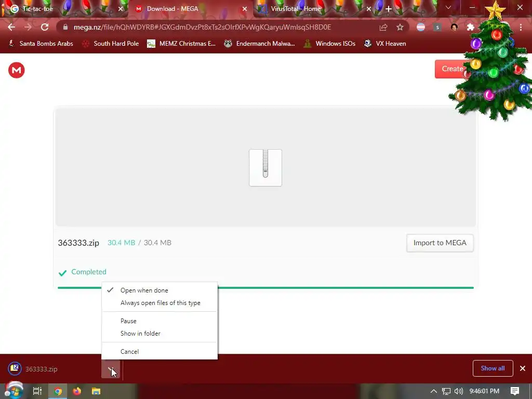This screenshot has height=399, width=532.
Task: Open Santa Bombs Arabs bookmark
Action: click(x=41, y=44)
